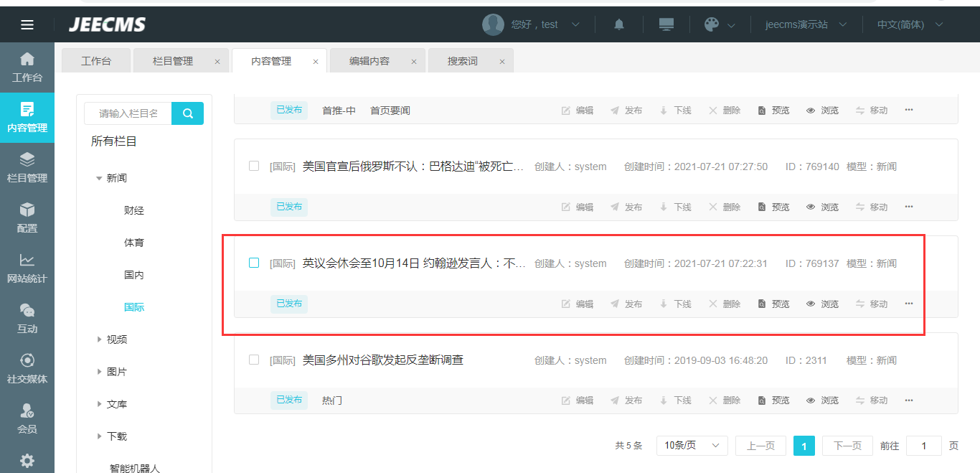This screenshot has width=980, height=473.
Task: Open 网站统计 in the sidebar
Action: pyautogui.click(x=27, y=268)
